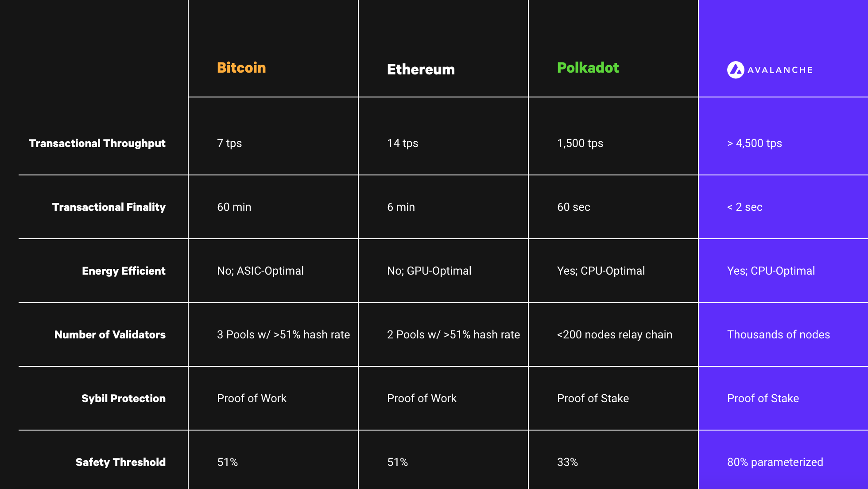Screen dimensions: 868x489
Task: Select the Energy Efficient row label
Action: (x=124, y=271)
